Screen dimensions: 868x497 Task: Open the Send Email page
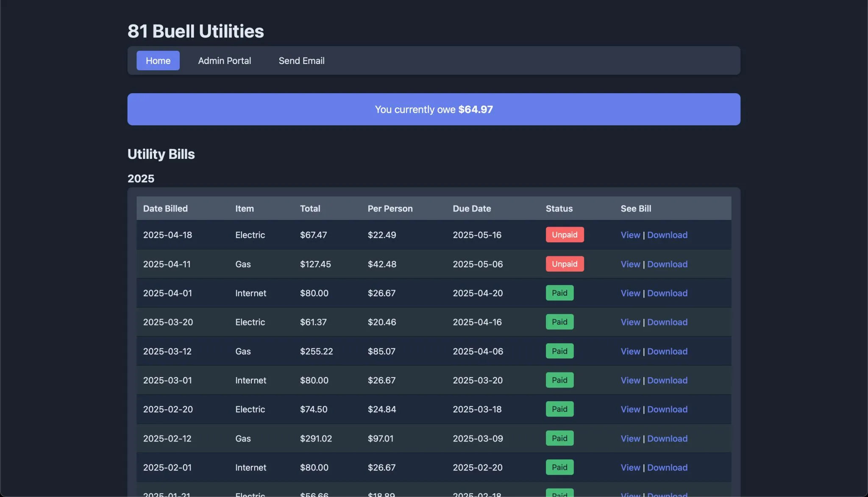tap(301, 61)
